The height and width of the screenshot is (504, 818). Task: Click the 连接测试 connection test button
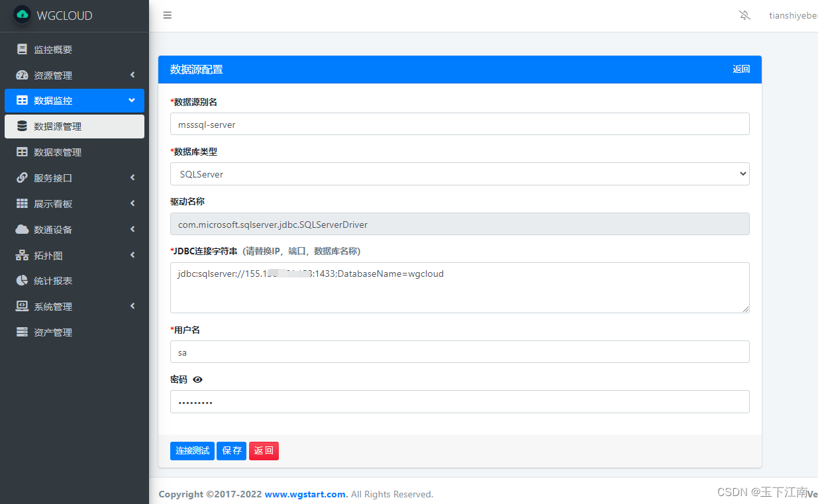(192, 450)
